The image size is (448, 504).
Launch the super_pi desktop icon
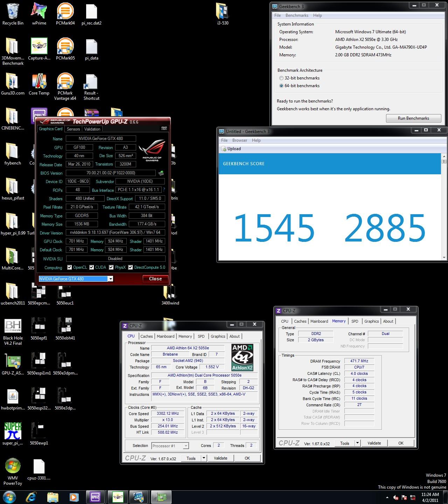[x=13, y=431]
